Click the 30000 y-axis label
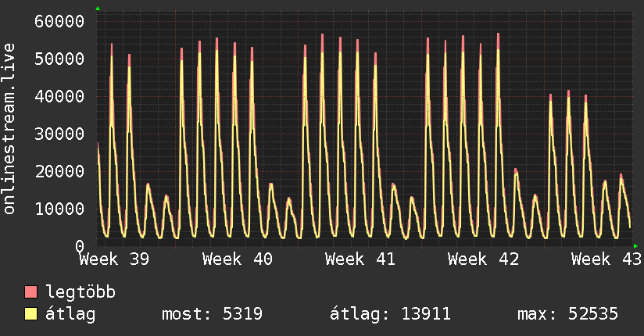The height and width of the screenshot is (336, 644). point(59,134)
